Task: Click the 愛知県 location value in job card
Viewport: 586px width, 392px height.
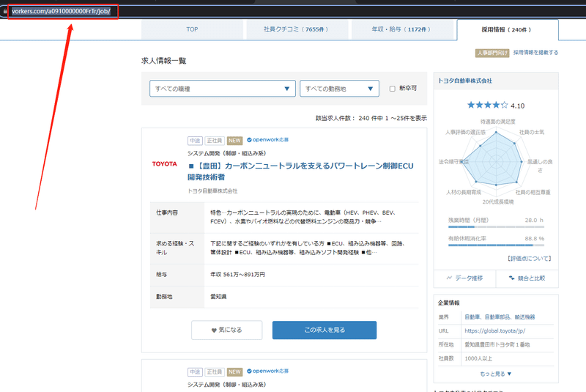Action: point(218,296)
